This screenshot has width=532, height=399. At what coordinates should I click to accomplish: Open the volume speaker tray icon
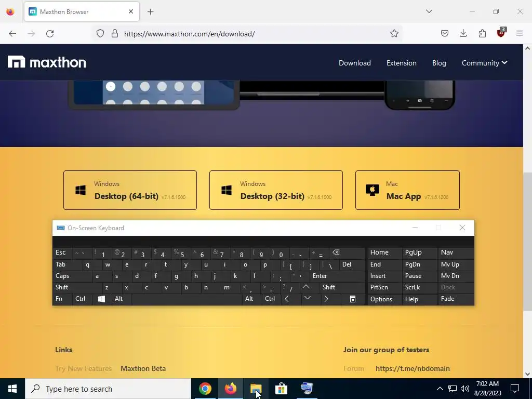[x=465, y=389]
